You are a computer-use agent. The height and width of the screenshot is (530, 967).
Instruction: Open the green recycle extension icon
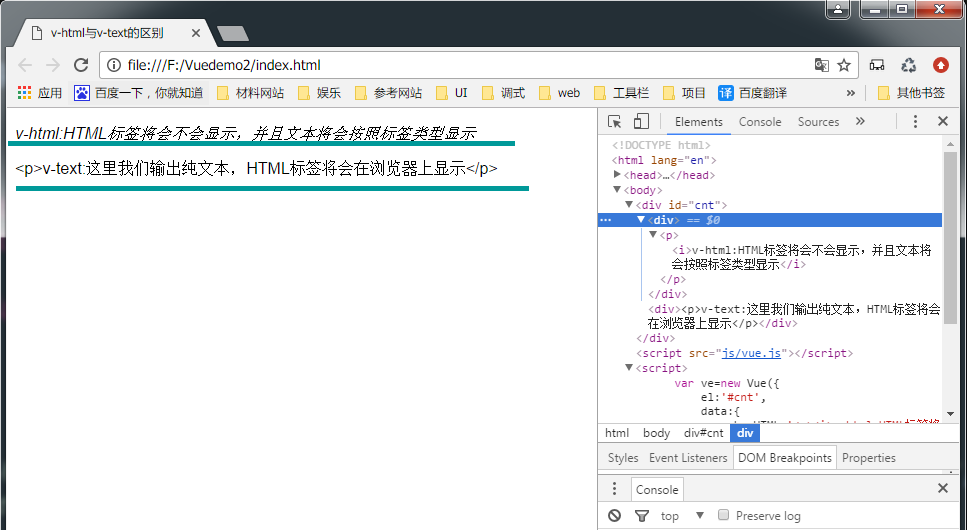[908, 65]
